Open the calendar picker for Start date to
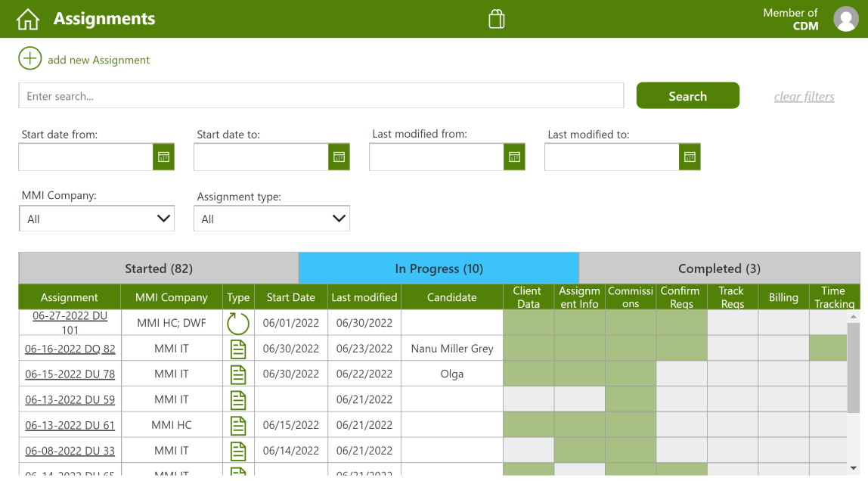The image size is (868, 481). (x=339, y=157)
